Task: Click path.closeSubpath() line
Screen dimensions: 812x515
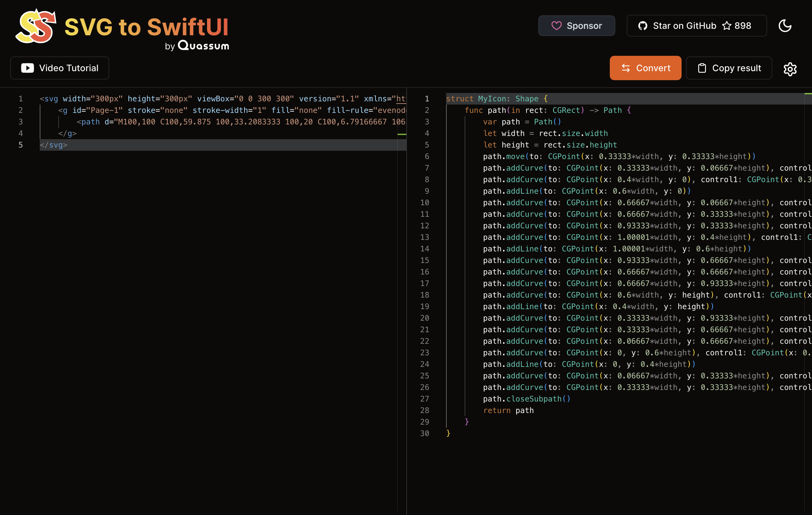Action: pos(527,399)
